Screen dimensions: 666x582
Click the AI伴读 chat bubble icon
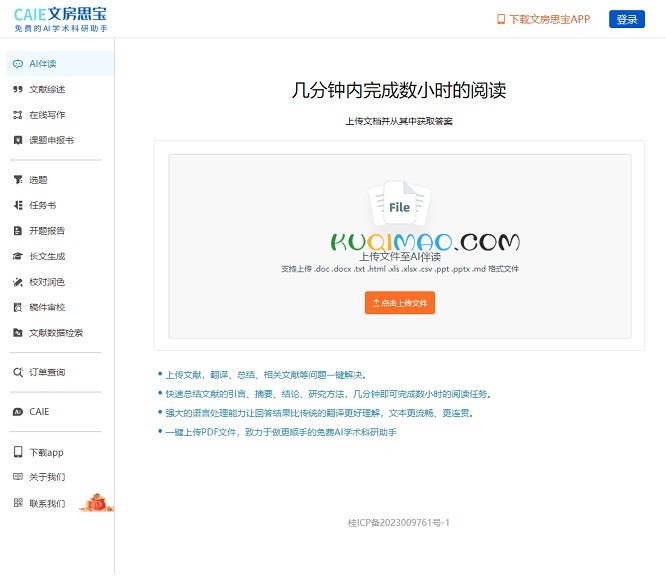[x=17, y=64]
